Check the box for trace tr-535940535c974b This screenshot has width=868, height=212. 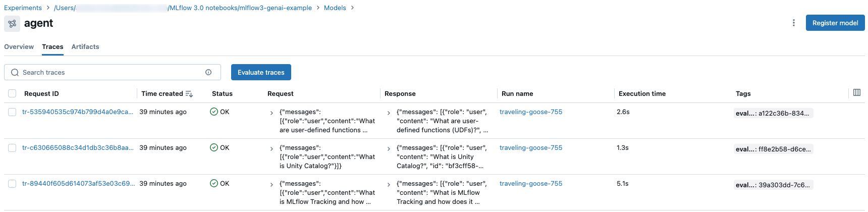coord(12,112)
